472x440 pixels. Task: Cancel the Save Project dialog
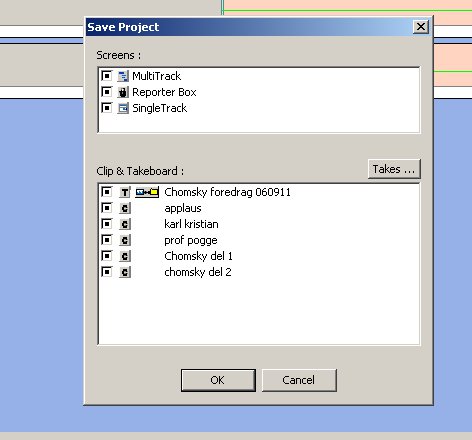coord(299,380)
